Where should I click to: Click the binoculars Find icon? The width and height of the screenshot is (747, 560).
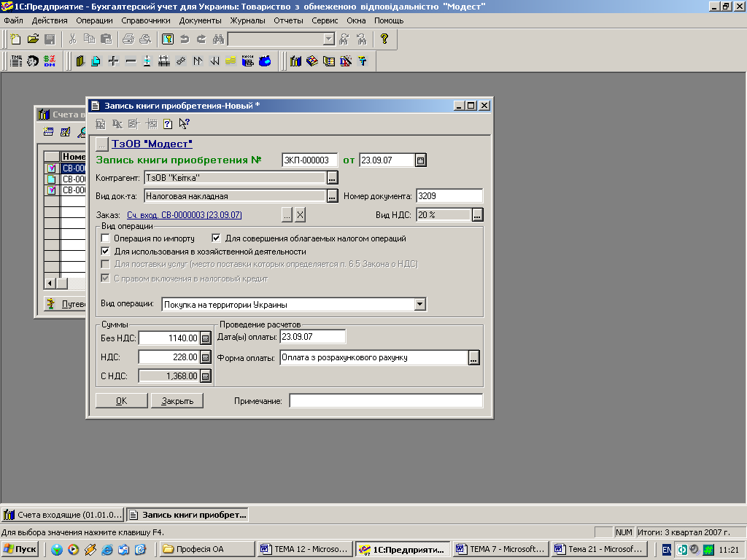coord(218,39)
